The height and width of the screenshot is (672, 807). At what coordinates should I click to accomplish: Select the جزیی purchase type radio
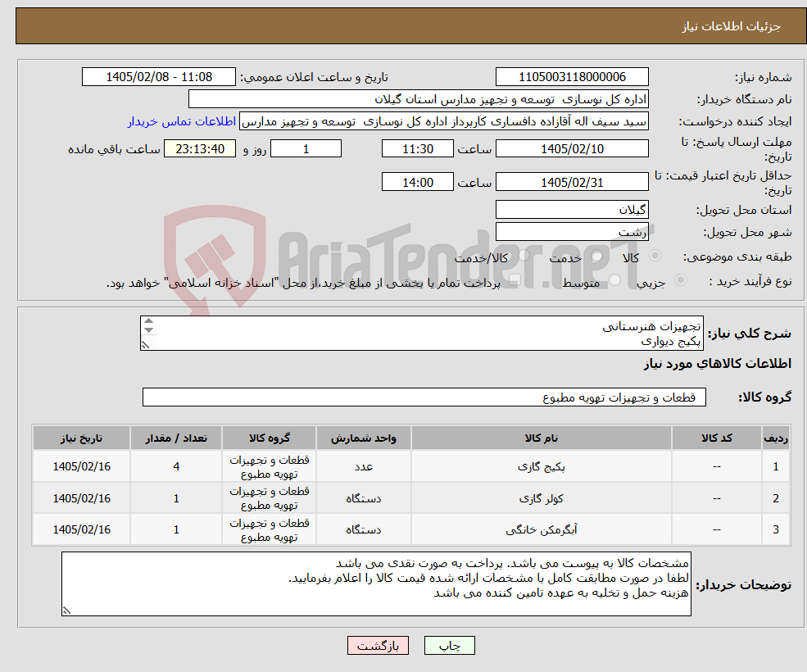click(680, 280)
